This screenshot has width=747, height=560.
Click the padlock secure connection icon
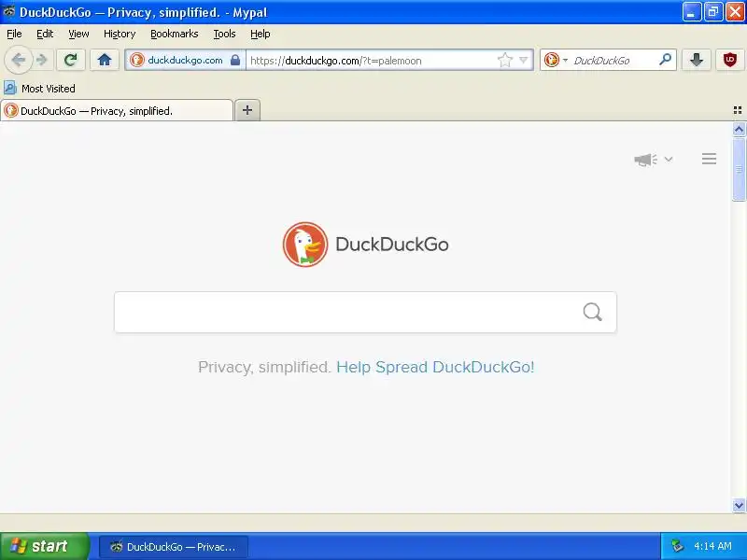(x=235, y=60)
